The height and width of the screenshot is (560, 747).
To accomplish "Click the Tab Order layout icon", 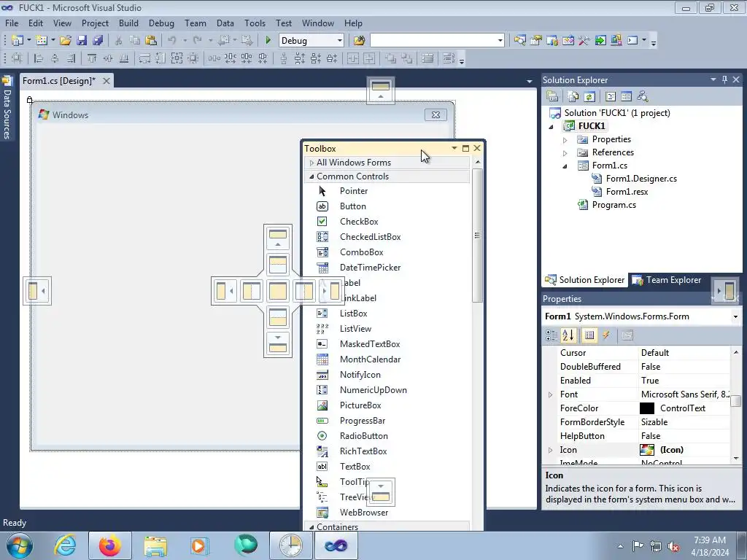I will pyautogui.click(x=449, y=58).
